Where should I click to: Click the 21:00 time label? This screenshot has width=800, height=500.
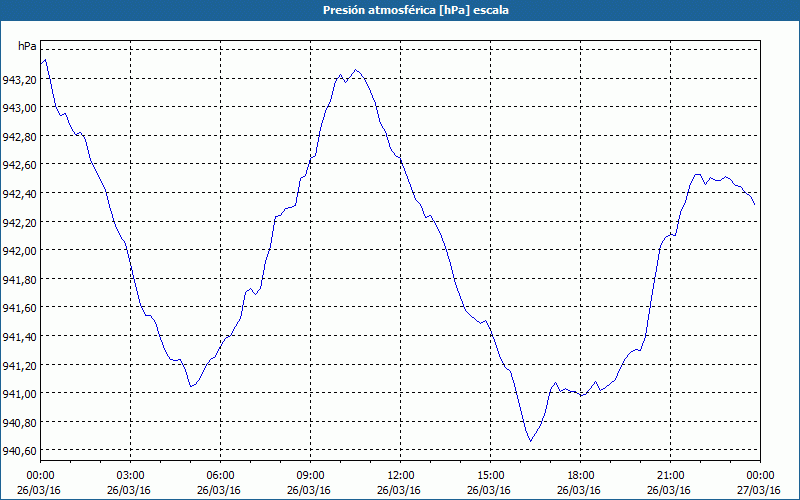(670, 476)
